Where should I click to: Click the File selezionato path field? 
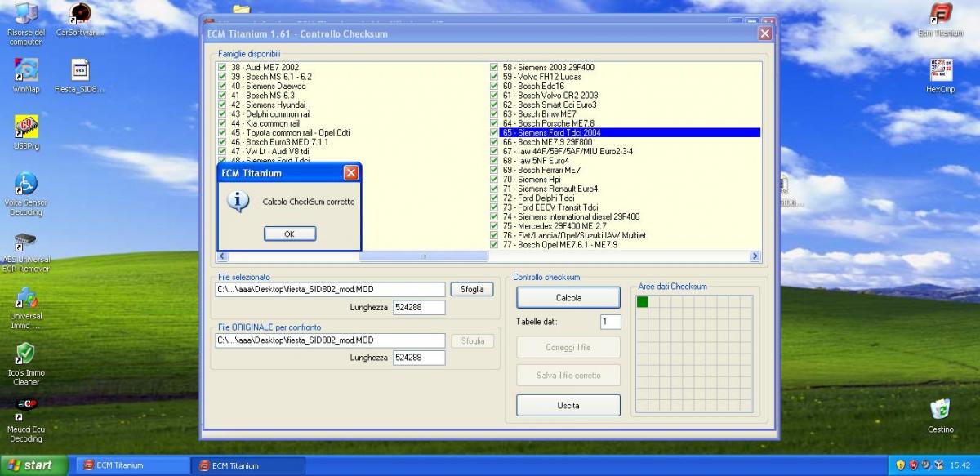330,289
